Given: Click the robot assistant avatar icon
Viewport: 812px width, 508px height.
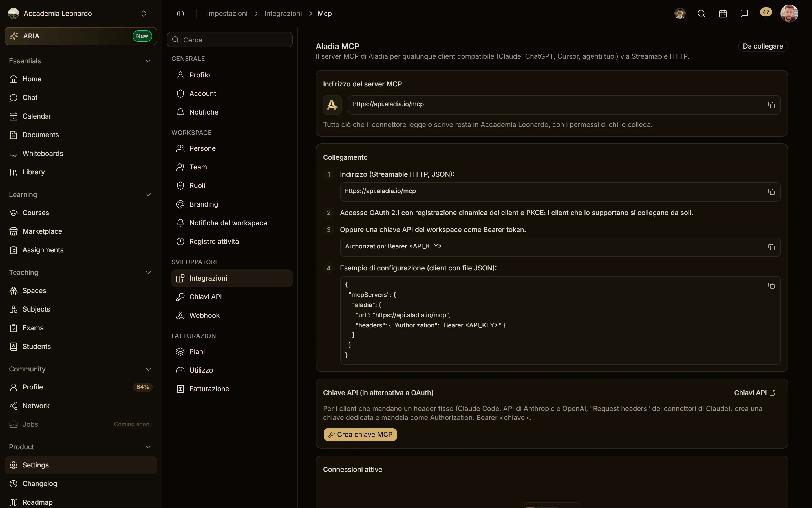Looking at the screenshot, I should coord(680,14).
